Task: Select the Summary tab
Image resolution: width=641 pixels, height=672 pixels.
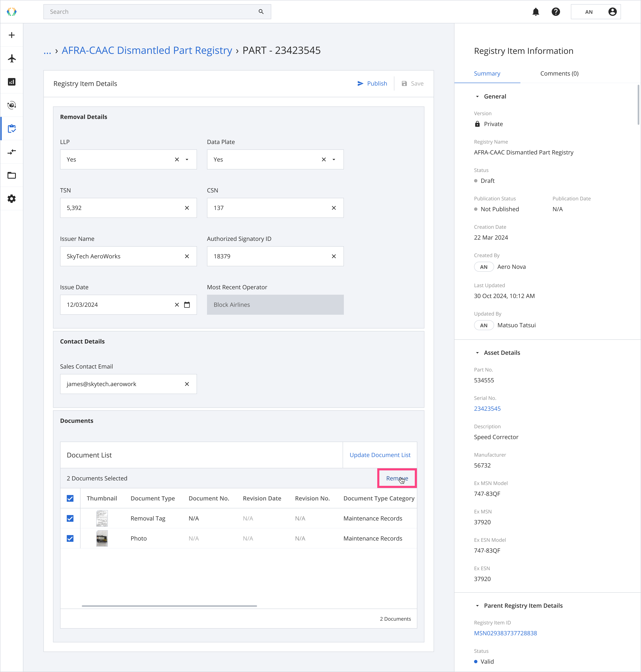Action: [487, 73]
